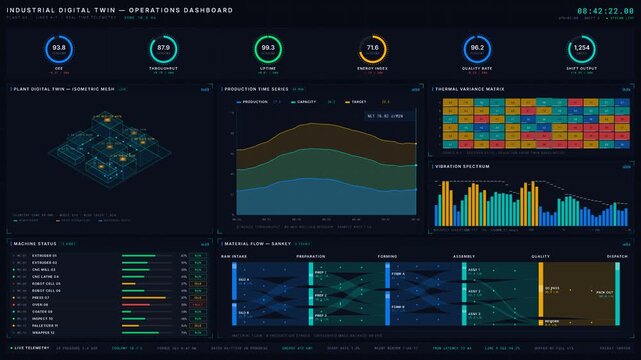Select the Preparation stage header

click(x=311, y=257)
